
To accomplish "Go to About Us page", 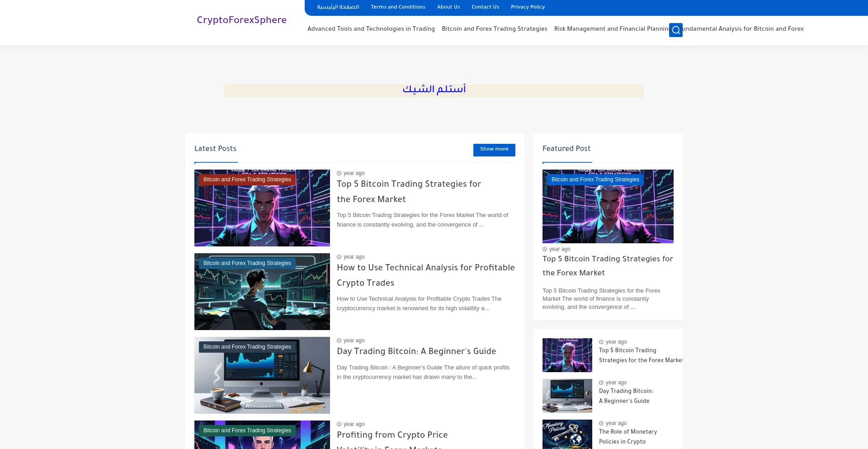I will tap(448, 7).
